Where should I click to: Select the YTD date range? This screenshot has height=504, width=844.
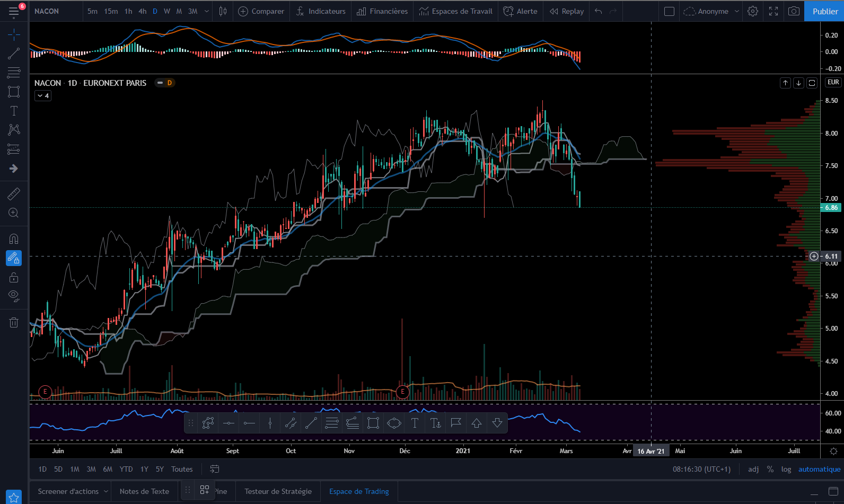click(126, 469)
